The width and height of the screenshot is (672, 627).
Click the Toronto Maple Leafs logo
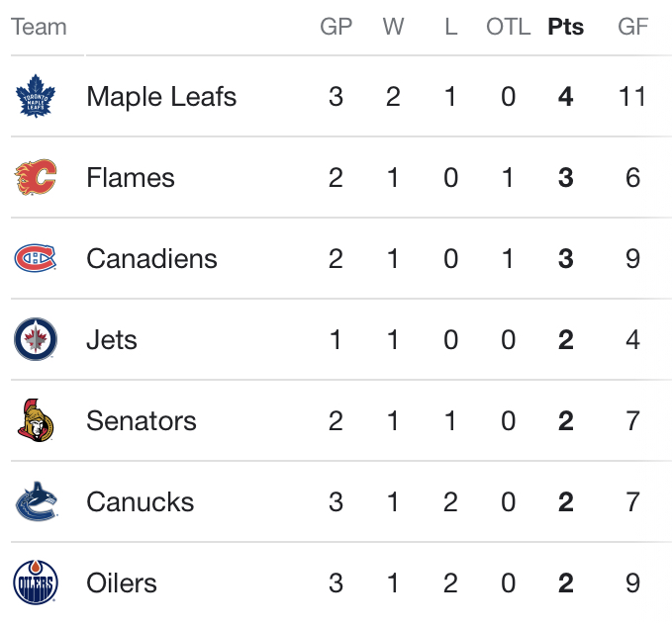(36, 96)
